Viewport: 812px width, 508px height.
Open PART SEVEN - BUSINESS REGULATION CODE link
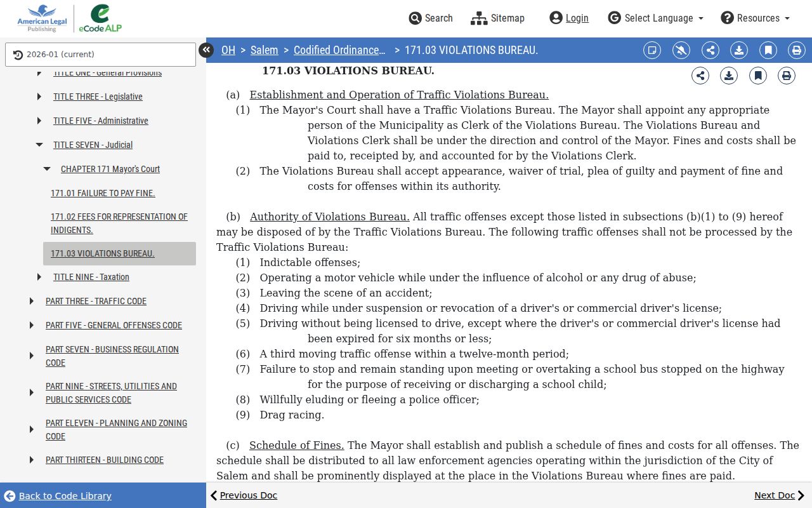click(112, 356)
